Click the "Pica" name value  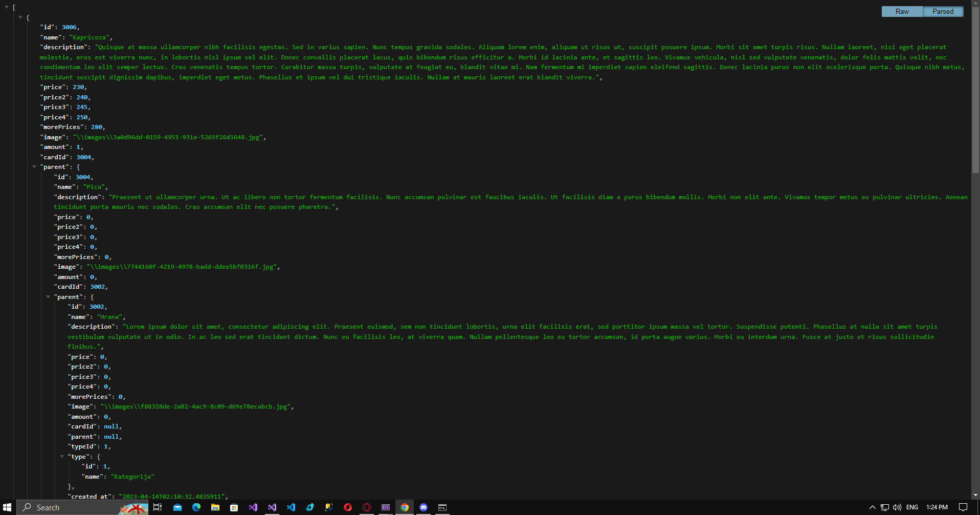pyautogui.click(x=94, y=187)
